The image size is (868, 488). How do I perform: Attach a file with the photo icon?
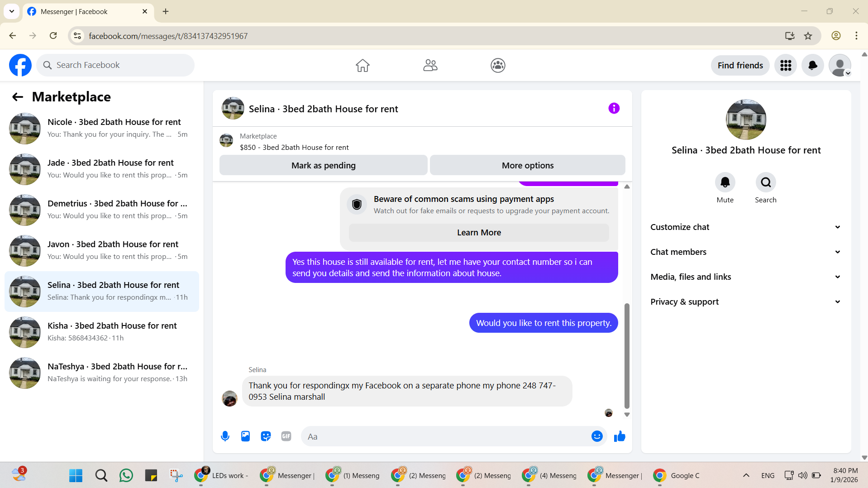point(245,436)
